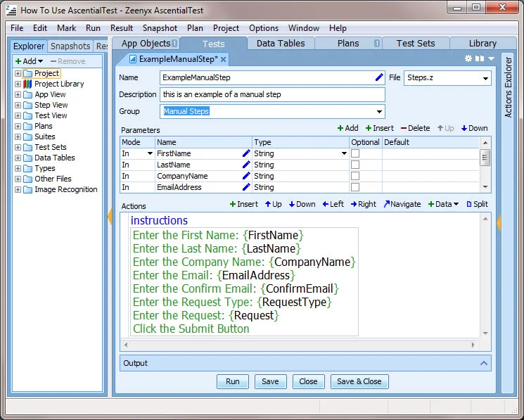This screenshot has width=524, height=420.
Task: Open the Add dropdown in Explorer
Action: 30,61
